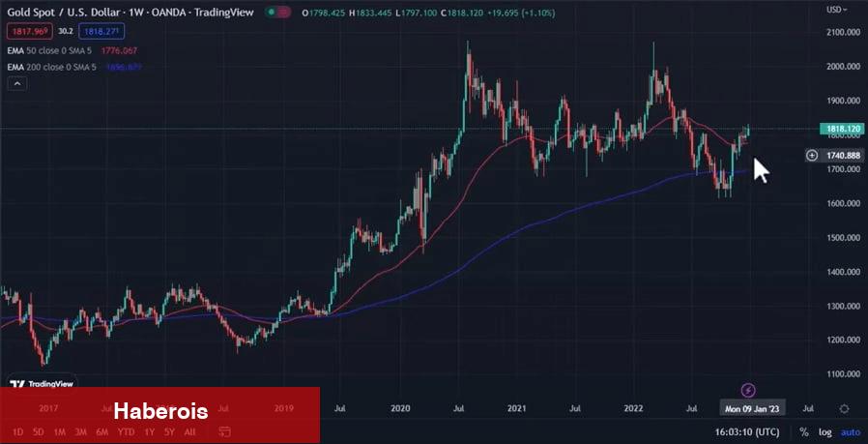Click the purple lightning bolt event icon
868x444 pixels.
(x=748, y=390)
